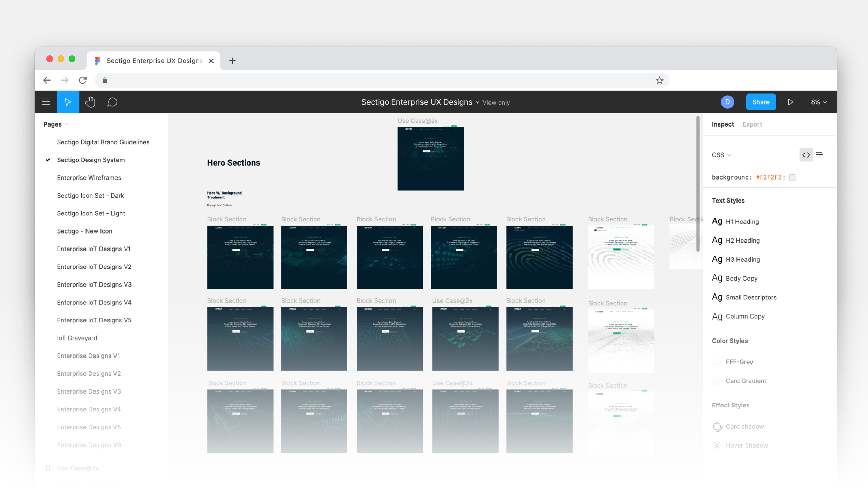
Task: Click the Card shadow effect style
Action: 744,426
